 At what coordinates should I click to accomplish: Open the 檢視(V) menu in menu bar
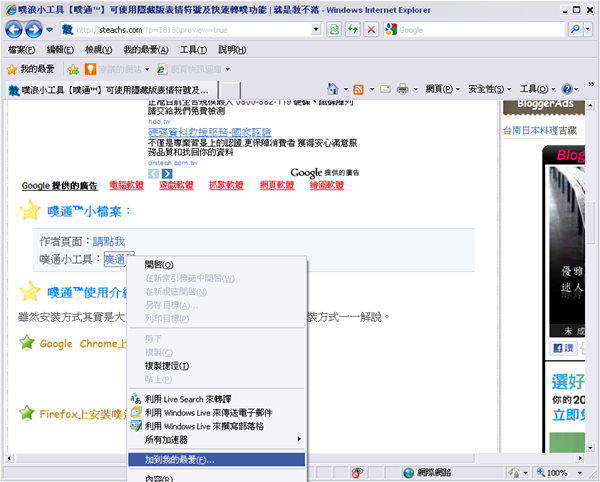coord(99,49)
